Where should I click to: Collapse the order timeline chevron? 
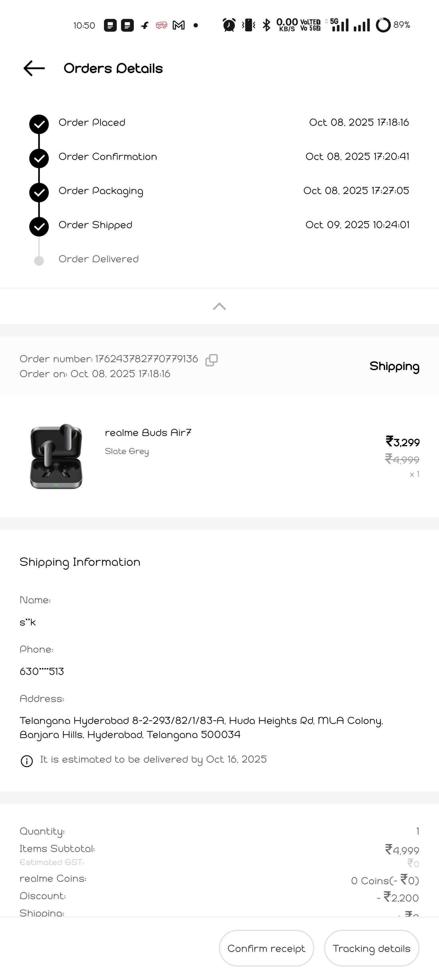[219, 306]
